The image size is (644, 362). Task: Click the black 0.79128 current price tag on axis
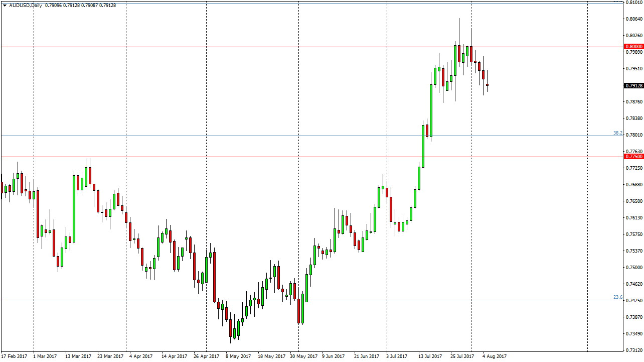633,86
